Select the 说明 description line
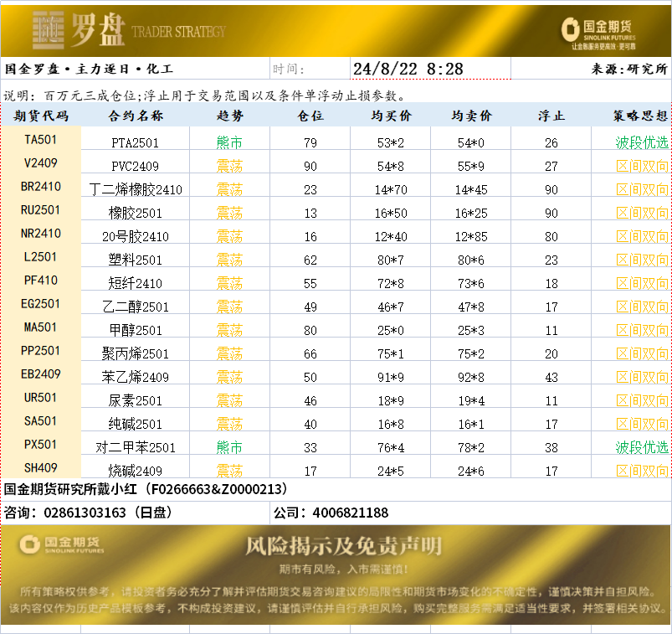This screenshot has width=672, height=634. [x=205, y=95]
